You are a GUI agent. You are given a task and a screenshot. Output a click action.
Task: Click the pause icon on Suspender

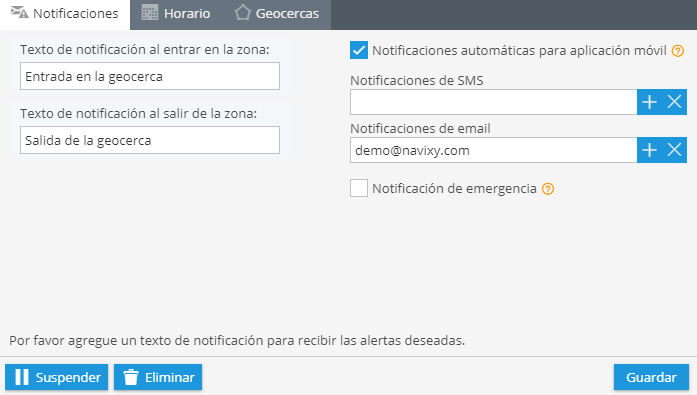22,377
